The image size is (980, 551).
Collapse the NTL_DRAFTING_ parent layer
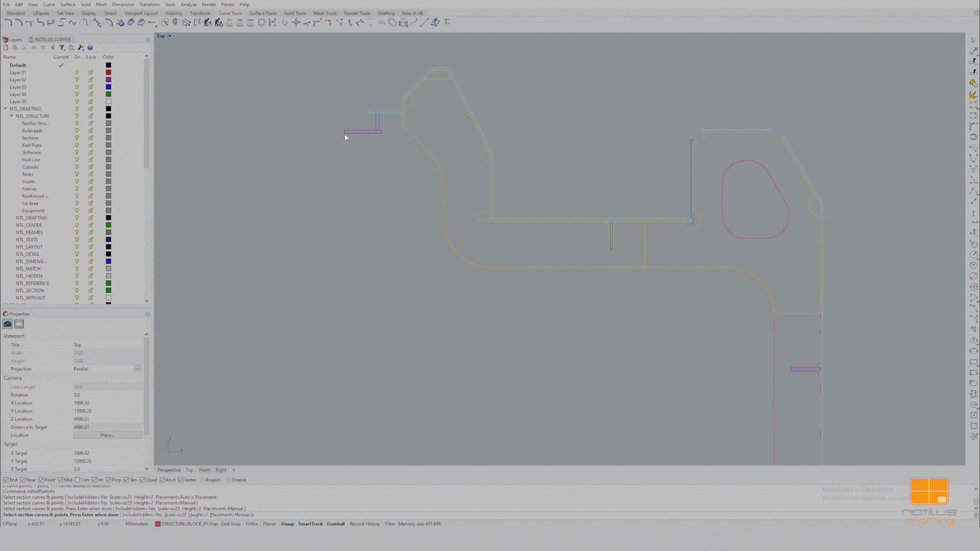[6, 109]
